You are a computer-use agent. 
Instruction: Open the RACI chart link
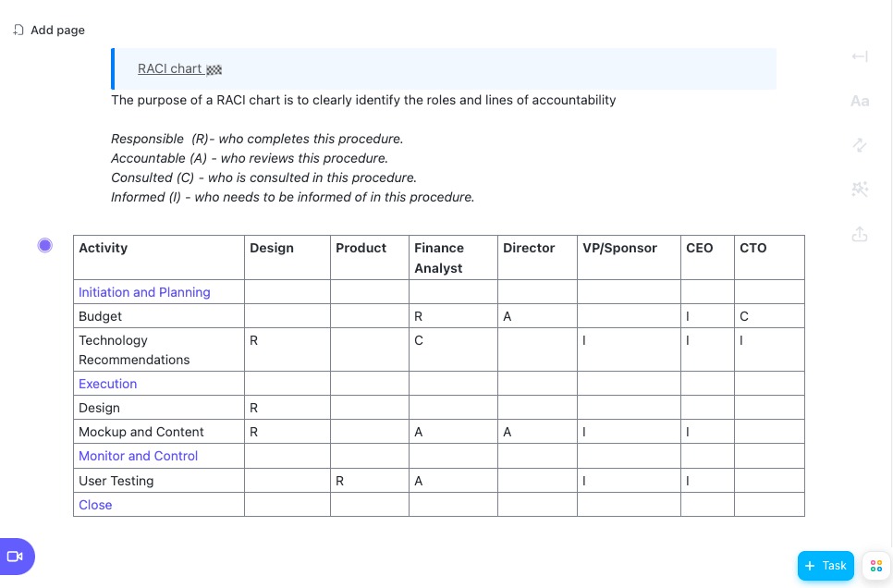click(170, 68)
